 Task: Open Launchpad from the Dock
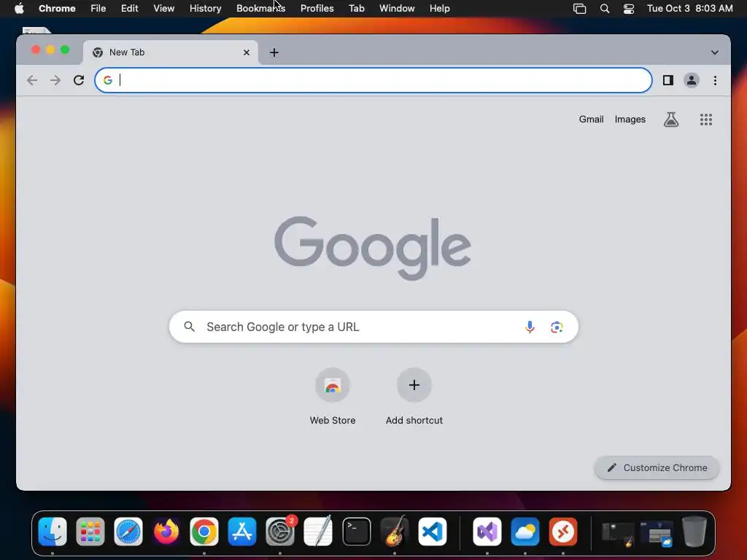click(90, 532)
